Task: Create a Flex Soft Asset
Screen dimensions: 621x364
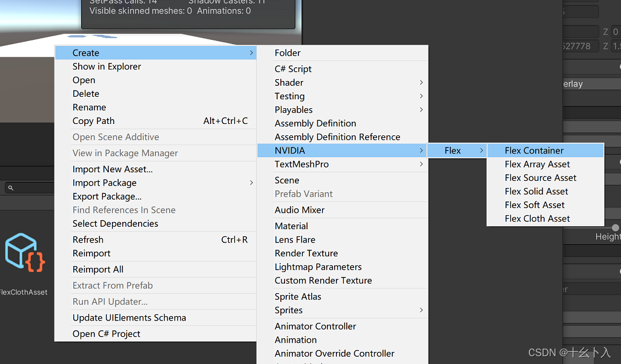Action: pyautogui.click(x=536, y=204)
